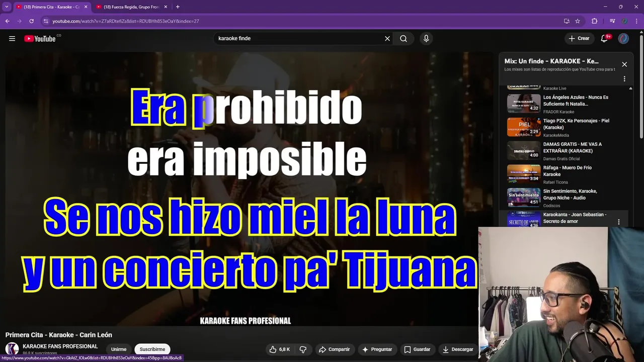Click the playlist panel scrollbar
644x362 pixels.
(x=630, y=156)
